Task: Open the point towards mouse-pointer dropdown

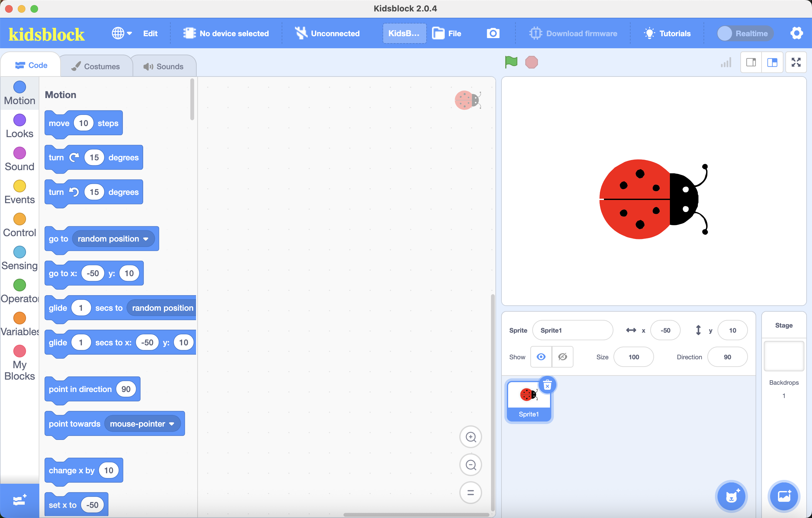Action: coord(142,423)
